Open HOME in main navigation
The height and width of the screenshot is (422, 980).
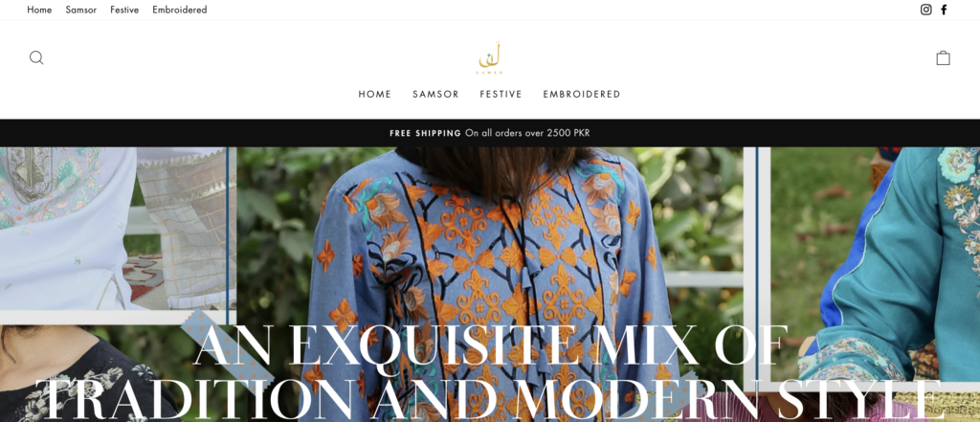[375, 94]
